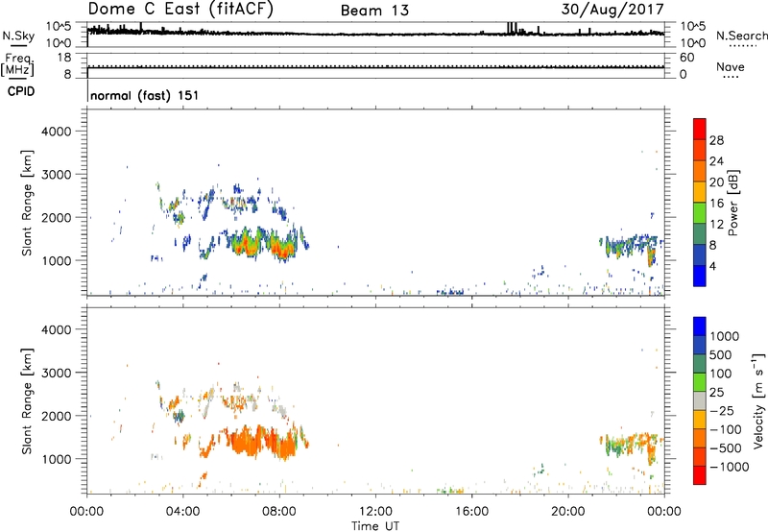Click the '2000' tick on velocity panel
Viewport: 768px width, 532px height.
[x=57, y=416]
